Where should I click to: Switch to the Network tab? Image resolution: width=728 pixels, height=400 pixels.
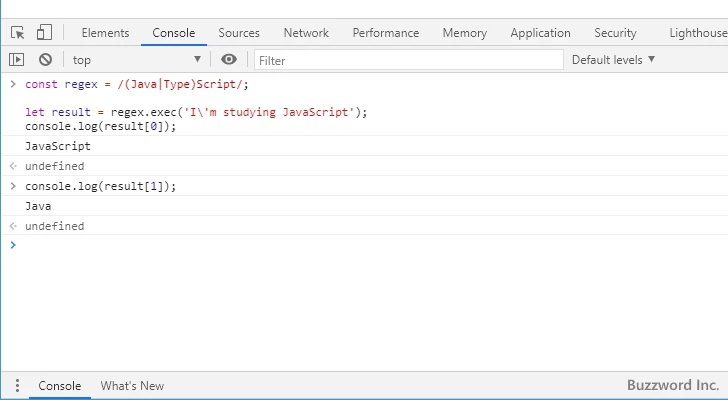point(306,33)
